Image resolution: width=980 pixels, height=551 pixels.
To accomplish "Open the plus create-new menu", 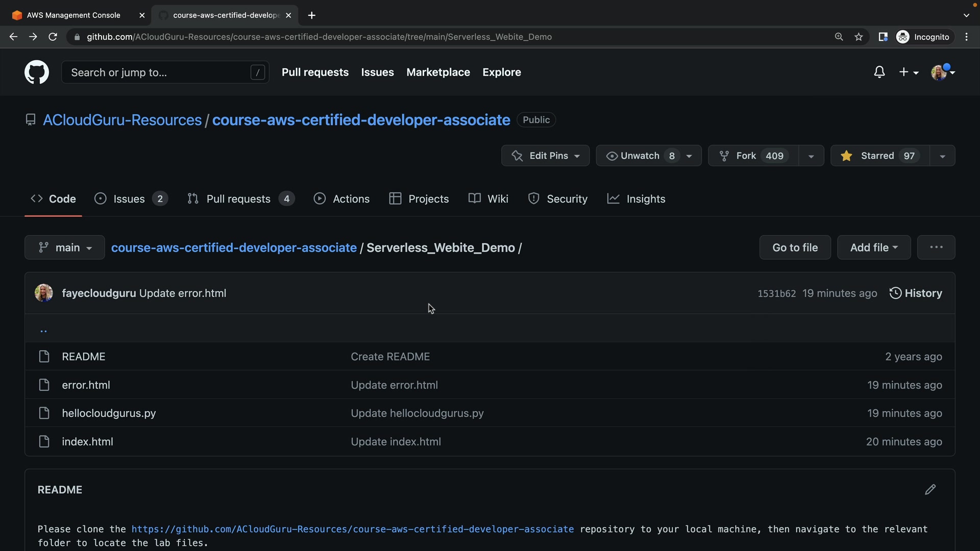I will pyautogui.click(x=909, y=72).
